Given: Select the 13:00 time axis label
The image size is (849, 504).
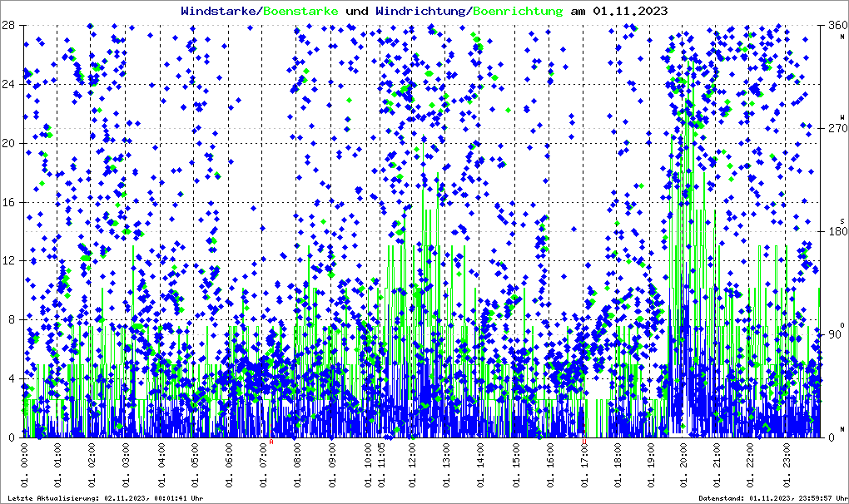Looking at the screenshot, I should click(x=446, y=465).
